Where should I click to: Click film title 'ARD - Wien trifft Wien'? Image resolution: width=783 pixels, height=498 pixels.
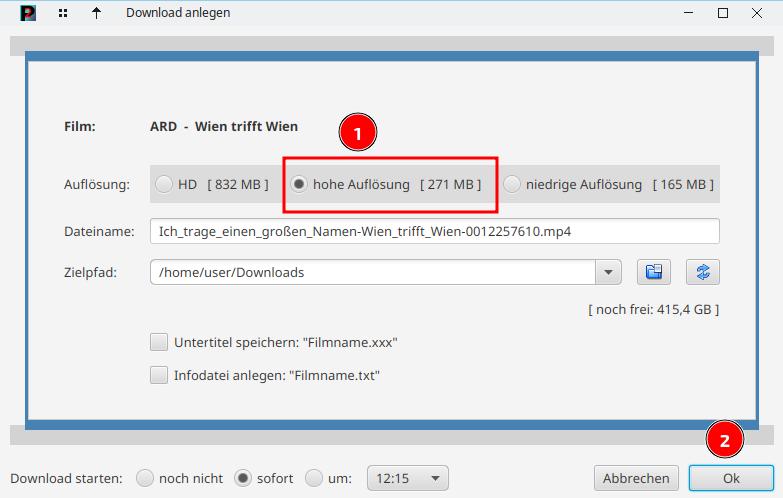[224, 126]
